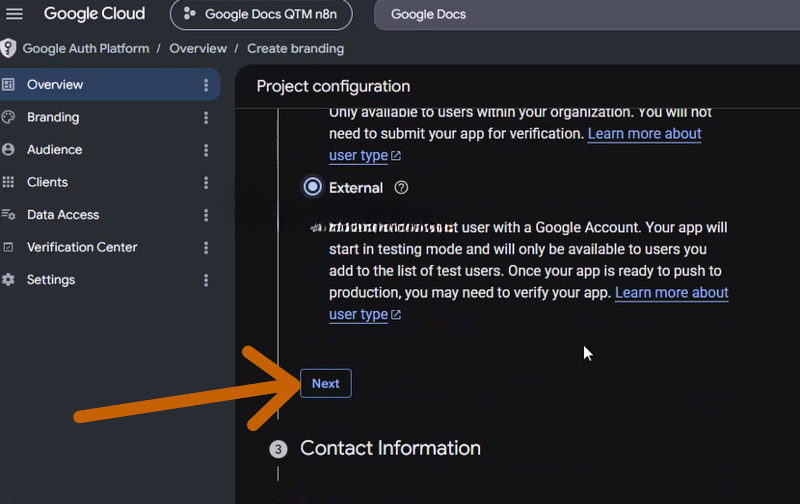This screenshot has height=504, width=800.
Task: Click the Verification Center check icon
Action: click(8, 247)
